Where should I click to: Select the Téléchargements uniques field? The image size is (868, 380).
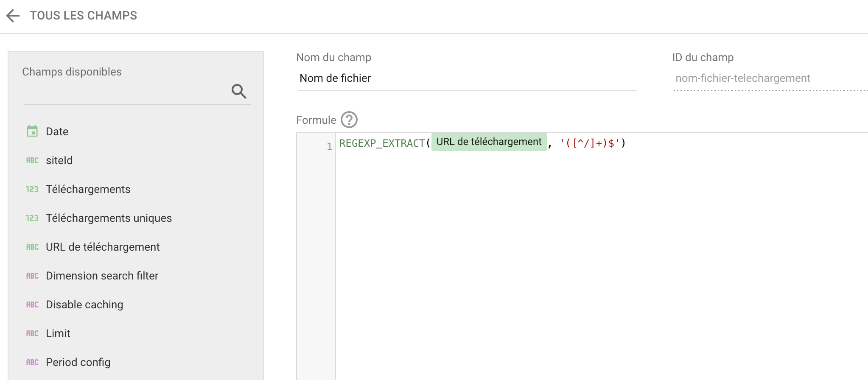(x=109, y=218)
